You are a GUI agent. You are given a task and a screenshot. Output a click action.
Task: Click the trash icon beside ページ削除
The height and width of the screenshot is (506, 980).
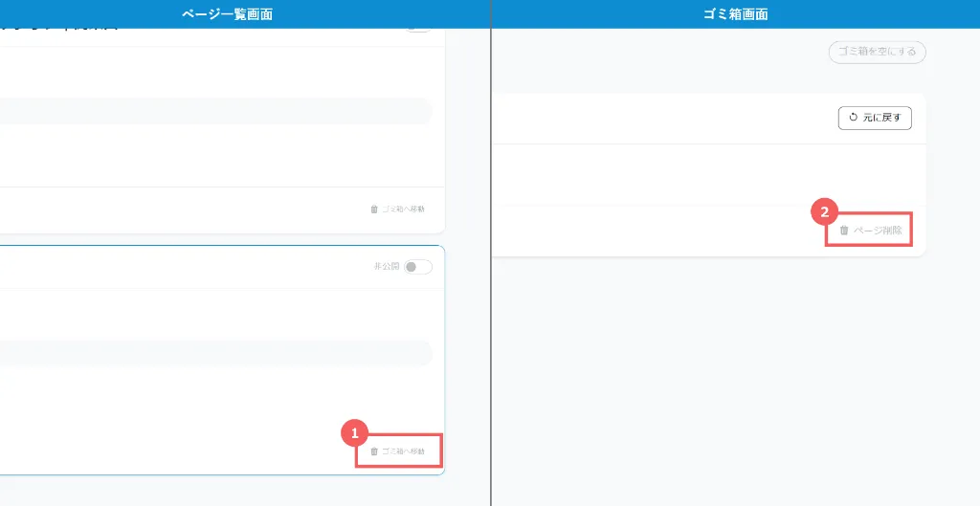(843, 231)
